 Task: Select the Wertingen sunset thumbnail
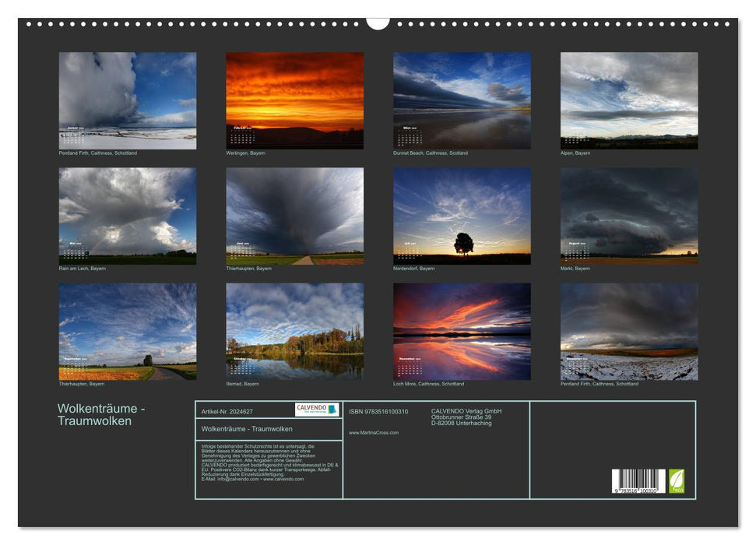pos(295,100)
